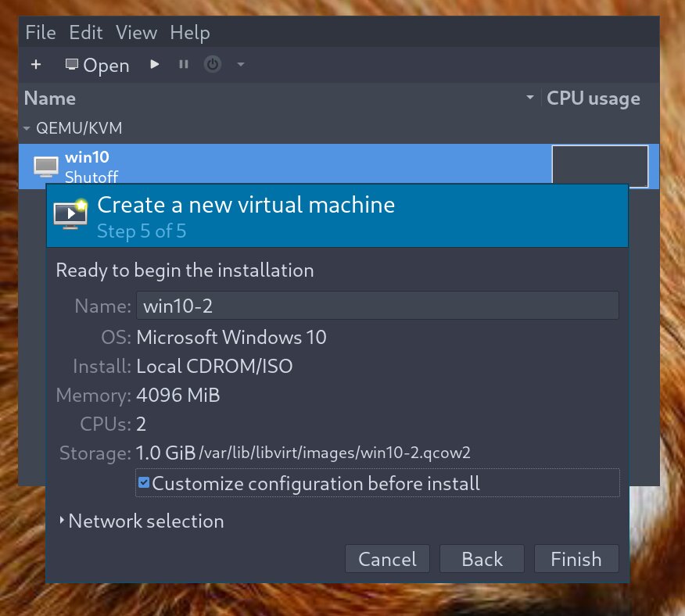Click the 'Create a new virtual machine' title

pyautogui.click(x=246, y=205)
